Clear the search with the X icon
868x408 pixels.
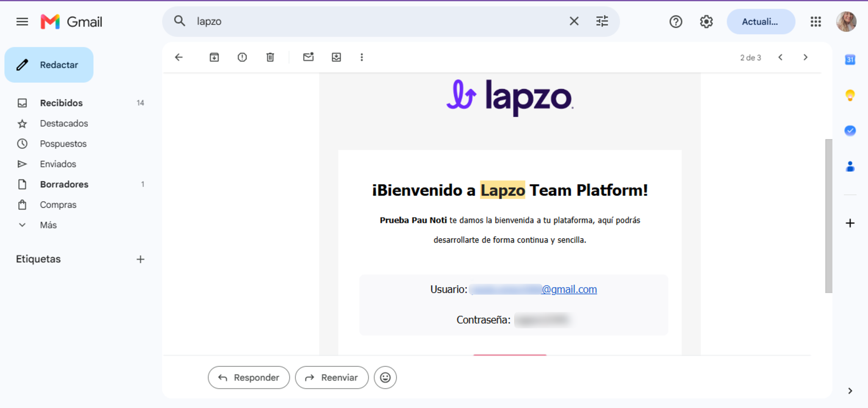574,21
